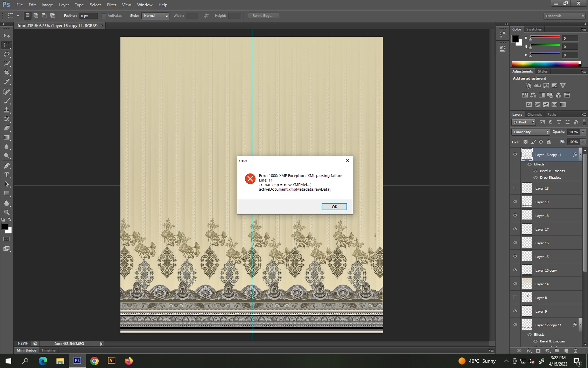Close the front.TIF document tab
The width and height of the screenshot is (588, 368).
click(102, 26)
